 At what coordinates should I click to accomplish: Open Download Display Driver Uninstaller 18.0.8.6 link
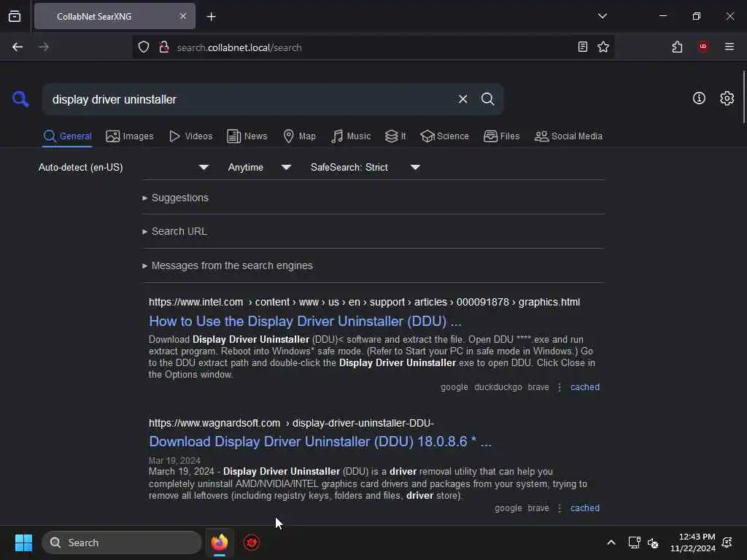pyautogui.click(x=320, y=442)
